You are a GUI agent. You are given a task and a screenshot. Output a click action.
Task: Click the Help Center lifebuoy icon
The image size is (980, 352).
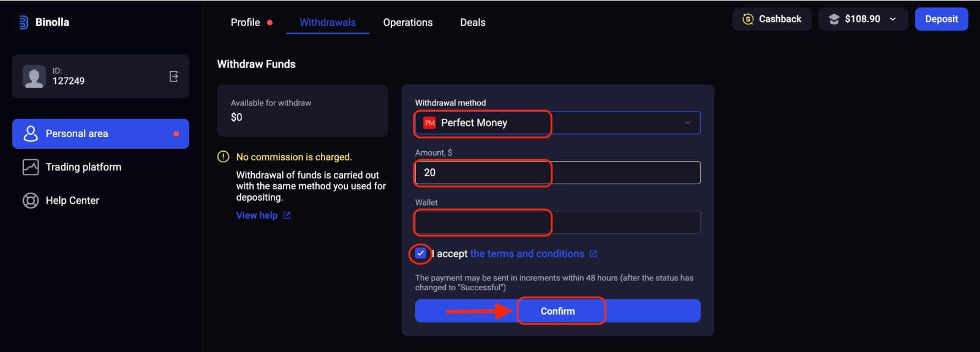tap(31, 201)
